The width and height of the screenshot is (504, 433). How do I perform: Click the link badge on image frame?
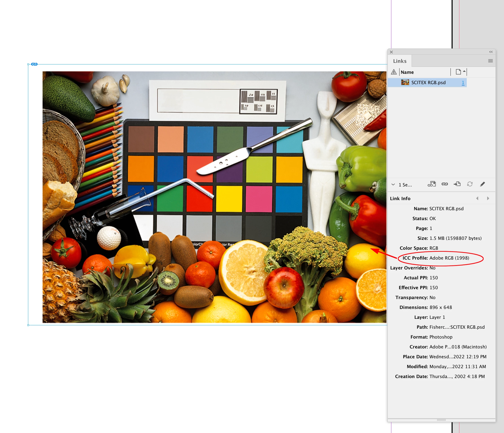tap(34, 64)
